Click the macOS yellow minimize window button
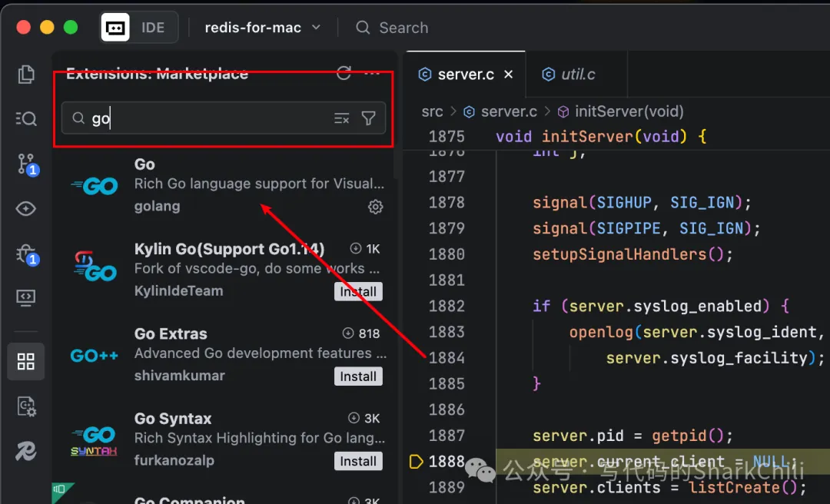Image resolution: width=830 pixels, height=504 pixels. pos(47,28)
